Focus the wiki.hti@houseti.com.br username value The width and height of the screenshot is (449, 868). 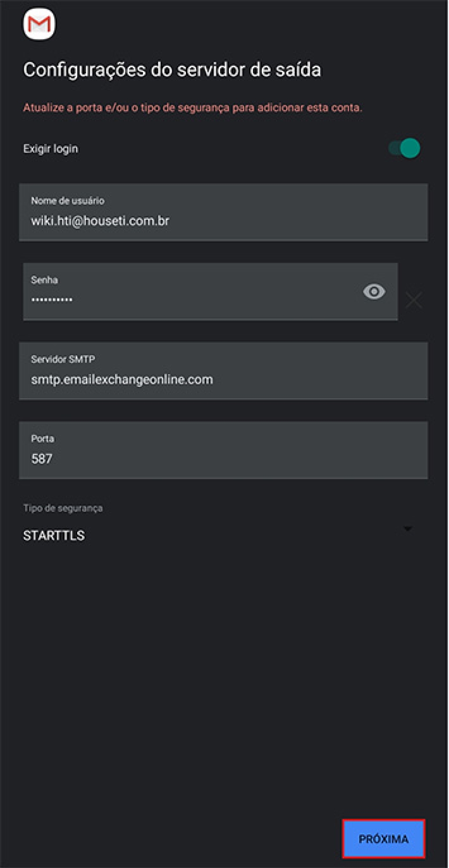click(100, 221)
